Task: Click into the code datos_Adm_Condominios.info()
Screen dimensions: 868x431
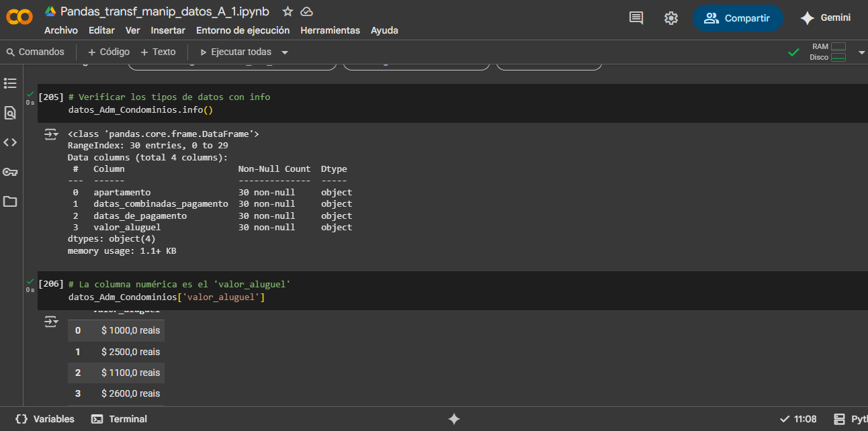Action: pos(140,109)
